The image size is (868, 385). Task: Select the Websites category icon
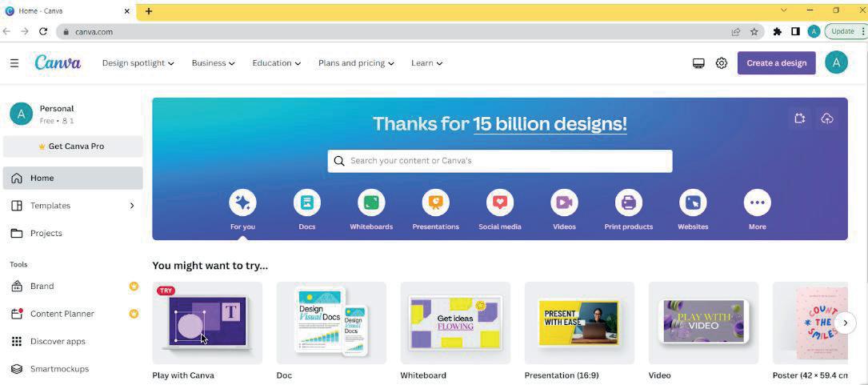tap(693, 203)
